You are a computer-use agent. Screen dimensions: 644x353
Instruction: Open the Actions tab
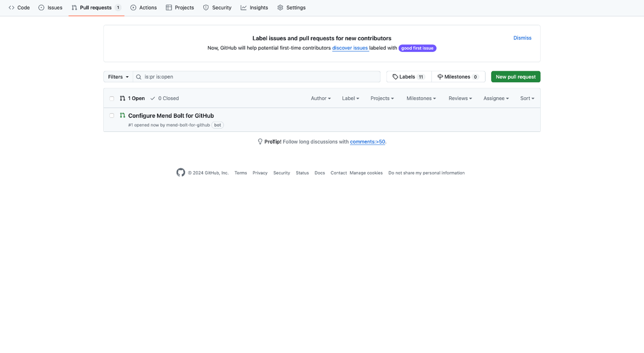tap(143, 7)
